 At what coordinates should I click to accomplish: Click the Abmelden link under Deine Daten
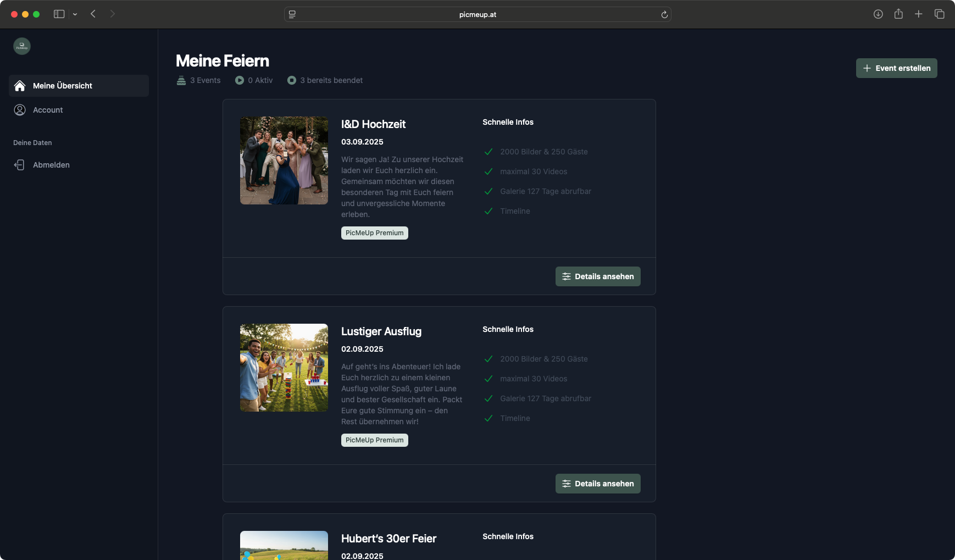pyautogui.click(x=51, y=165)
